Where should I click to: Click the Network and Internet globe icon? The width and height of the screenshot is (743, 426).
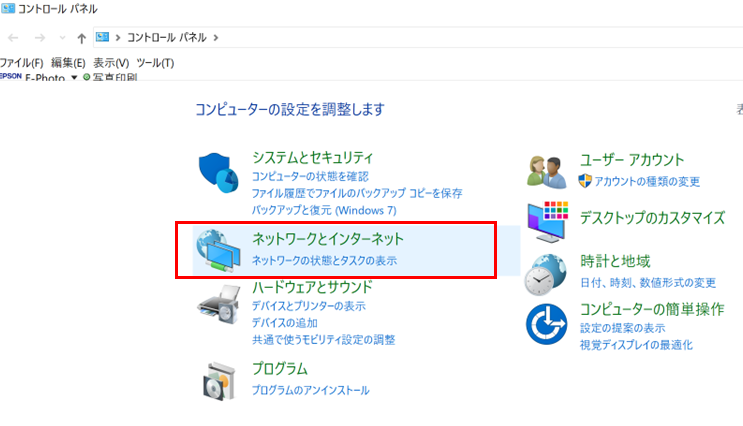[217, 250]
